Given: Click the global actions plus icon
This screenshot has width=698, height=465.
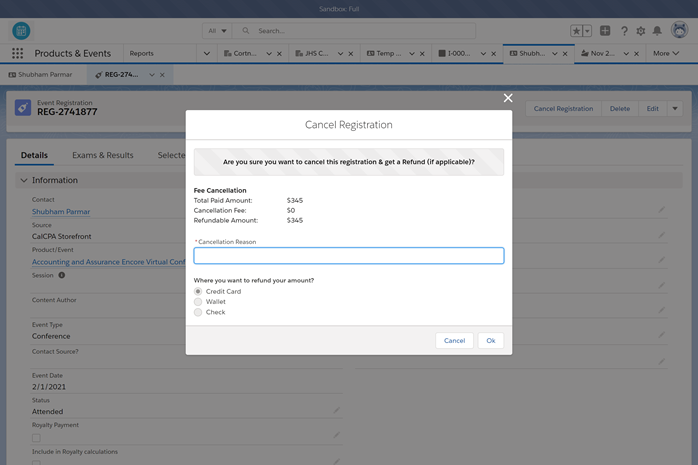Looking at the screenshot, I should point(605,31).
